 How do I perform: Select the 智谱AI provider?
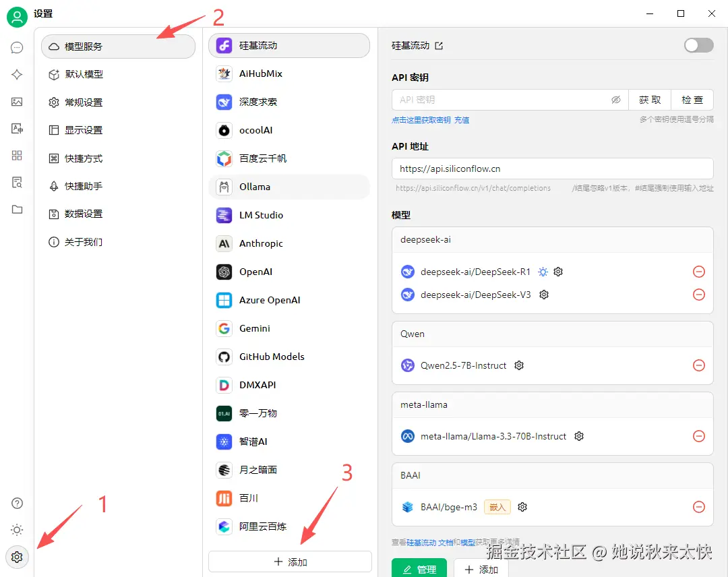click(289, 442)
